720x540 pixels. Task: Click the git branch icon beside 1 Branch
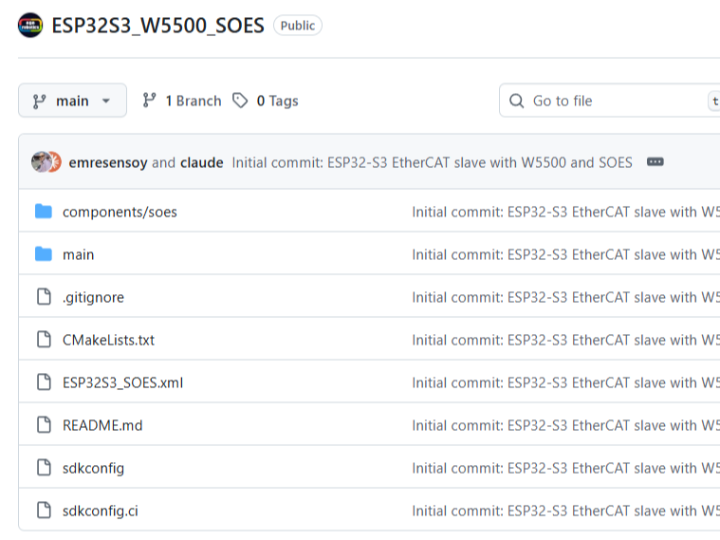[x=150, y=101]
